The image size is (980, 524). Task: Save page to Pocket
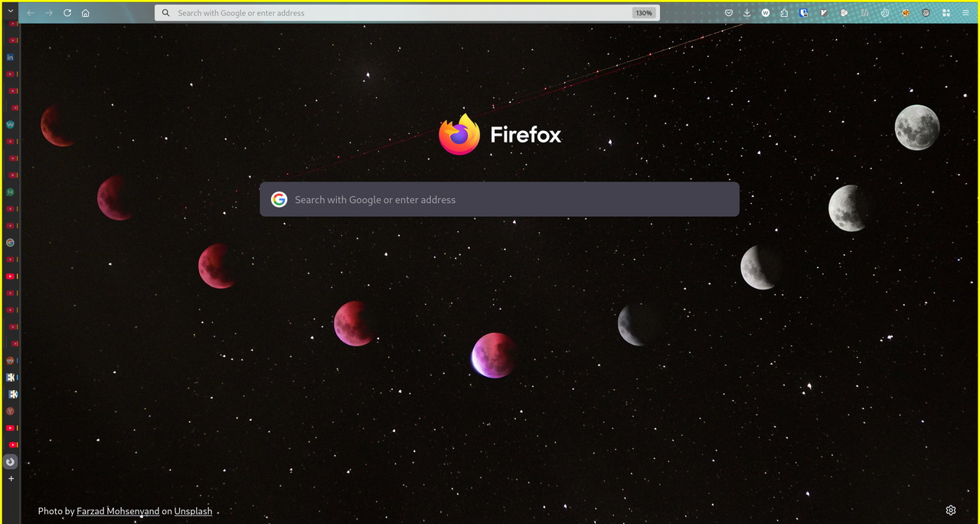[729, 13]
